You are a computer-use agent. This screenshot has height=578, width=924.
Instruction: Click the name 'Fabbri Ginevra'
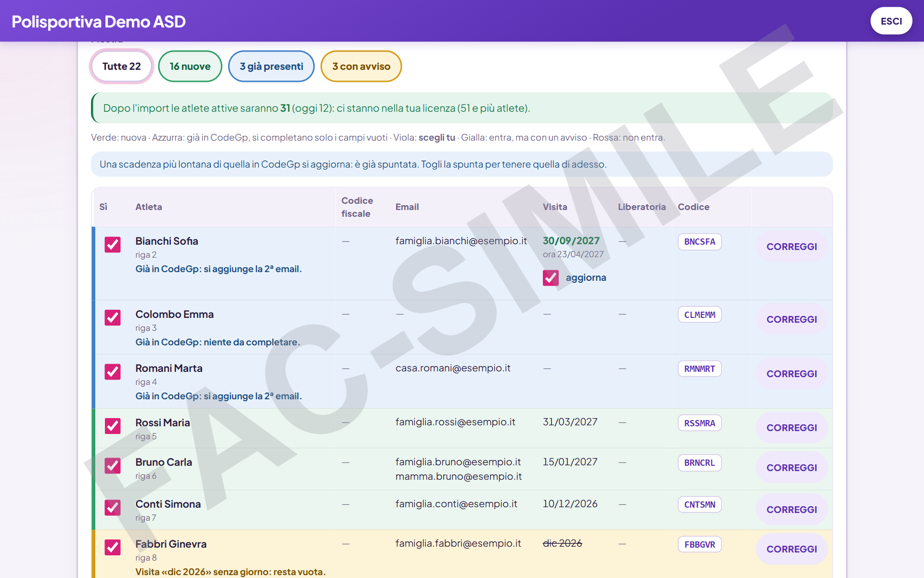[171, 544]
